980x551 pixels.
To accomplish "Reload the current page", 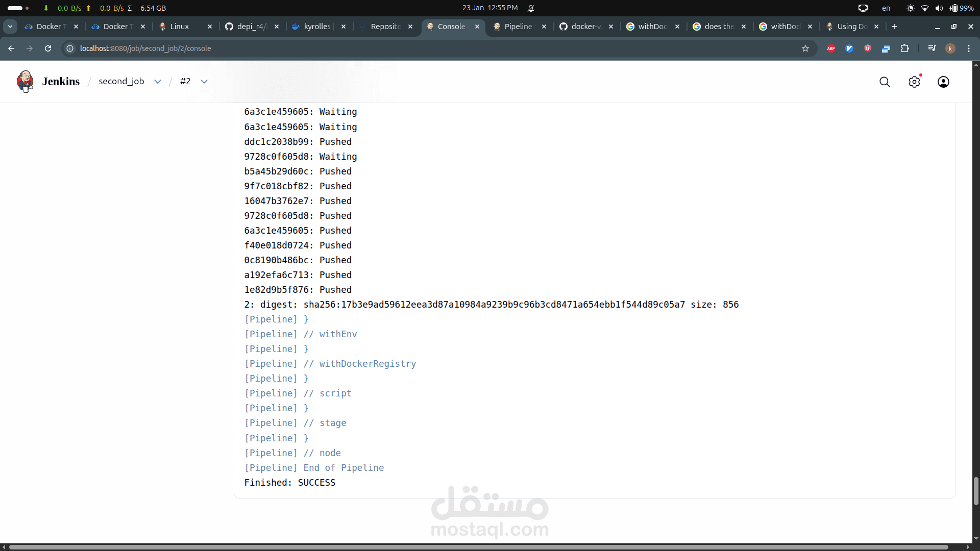I will [x=48, y=48].
